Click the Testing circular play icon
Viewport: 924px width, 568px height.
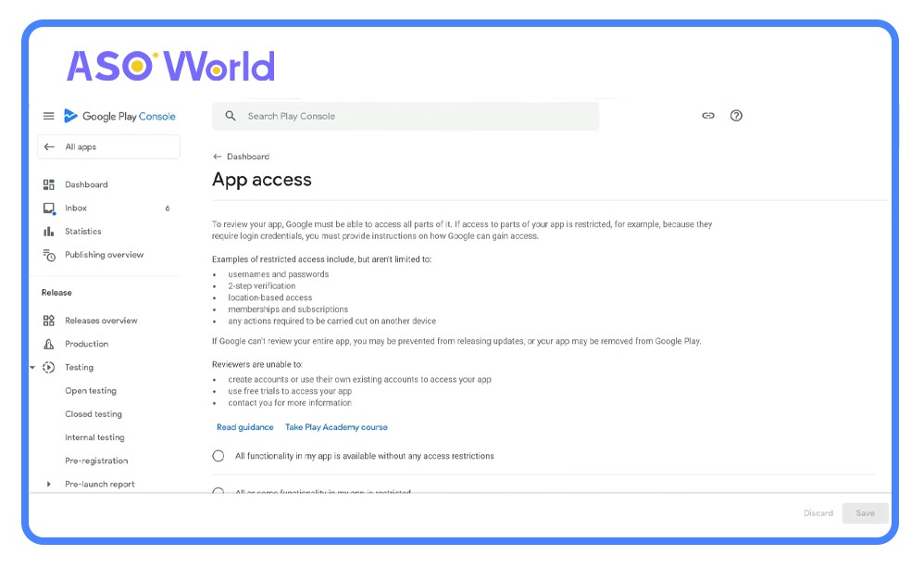pos(49,368)
